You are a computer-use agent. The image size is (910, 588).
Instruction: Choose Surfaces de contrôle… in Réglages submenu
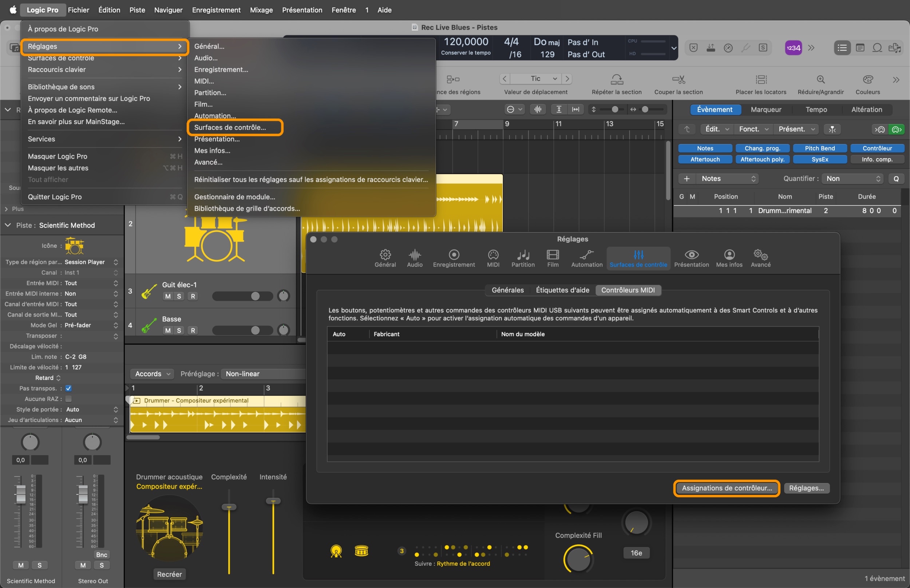click(230, 127)
